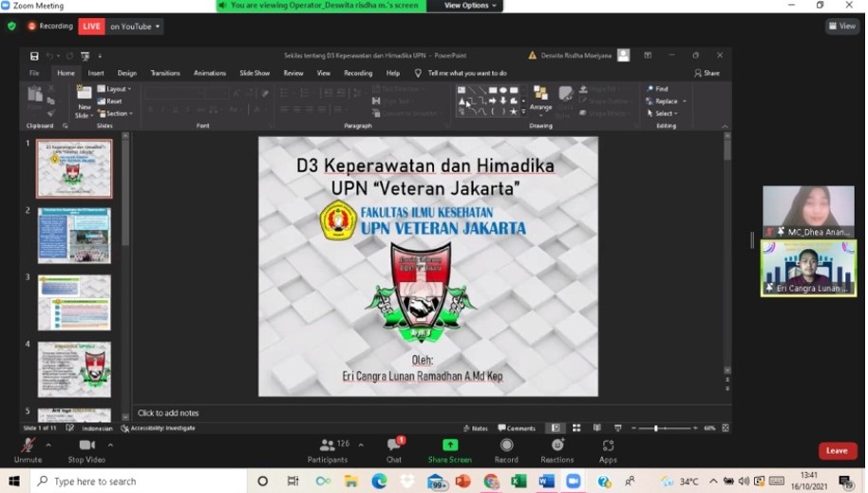The height and width of the screenshot is (493, 868).
Task: Click the Share Screen icon in Zoom
Action: (x=449, y=445)
